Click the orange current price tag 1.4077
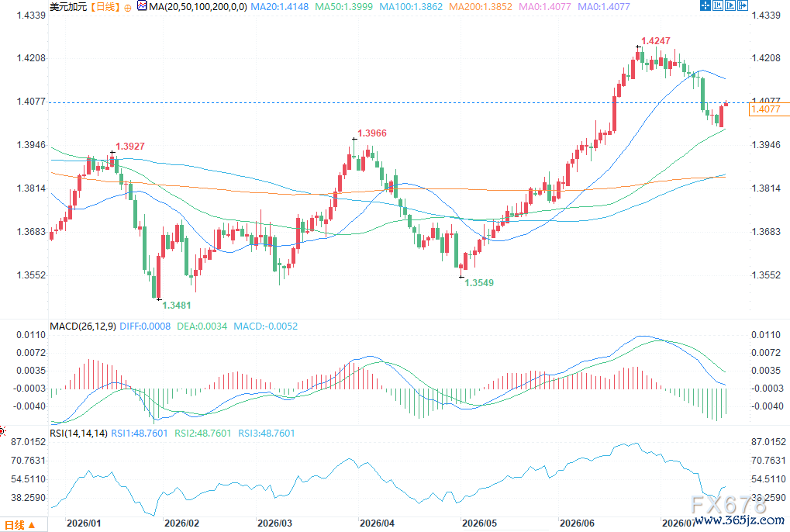This screenshot has width=790, height=532. (x=769, y=109)
